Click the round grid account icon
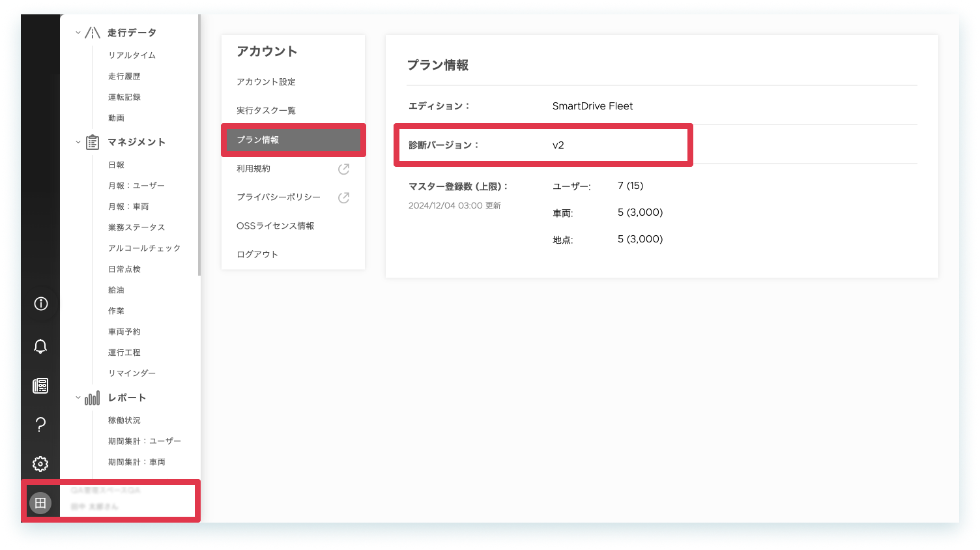980x550 pixels. click(x=40, y=503)
